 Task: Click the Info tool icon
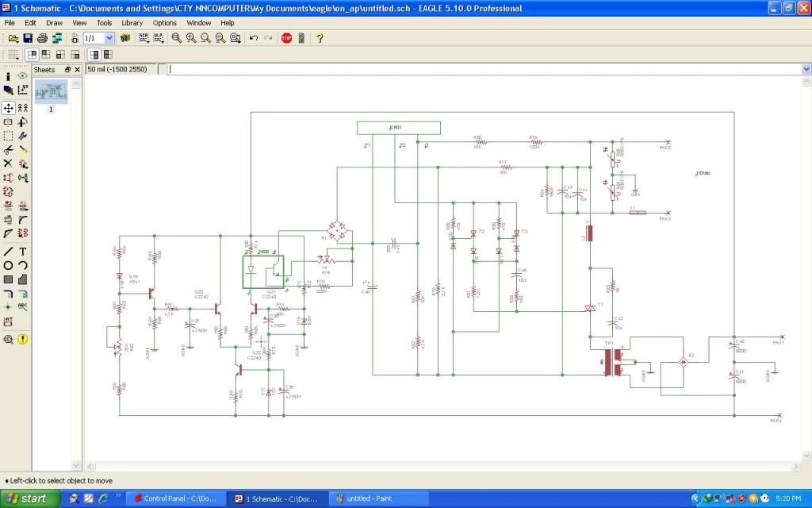pyautogui.click(x=8, y=76)
